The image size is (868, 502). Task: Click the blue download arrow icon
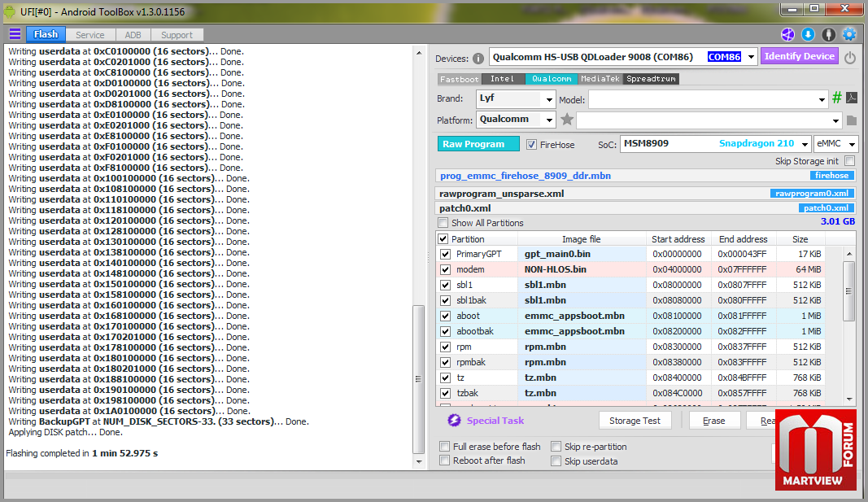808,34
